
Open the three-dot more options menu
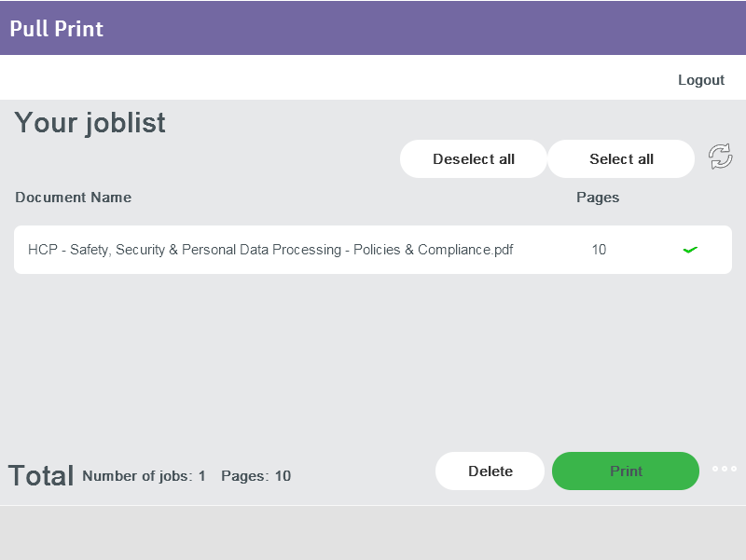click(725, 469)
